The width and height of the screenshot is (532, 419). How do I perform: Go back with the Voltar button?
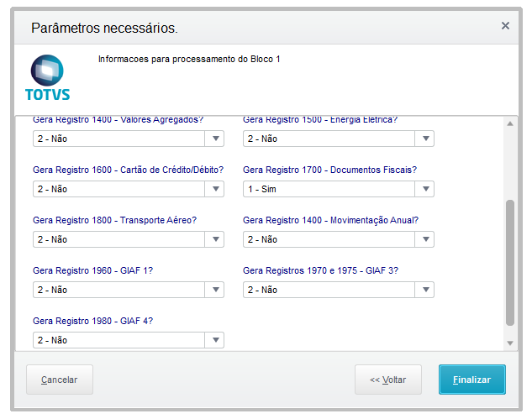click(x=387, y=380)
